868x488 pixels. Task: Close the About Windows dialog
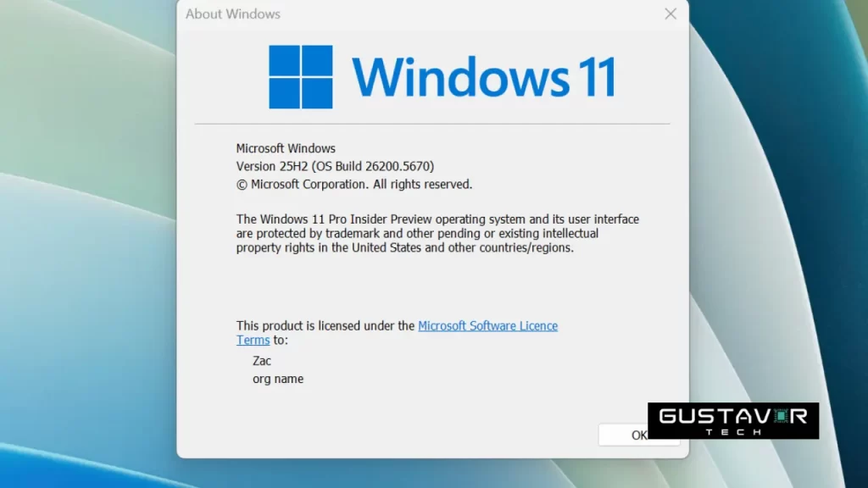tap(670, 14)
